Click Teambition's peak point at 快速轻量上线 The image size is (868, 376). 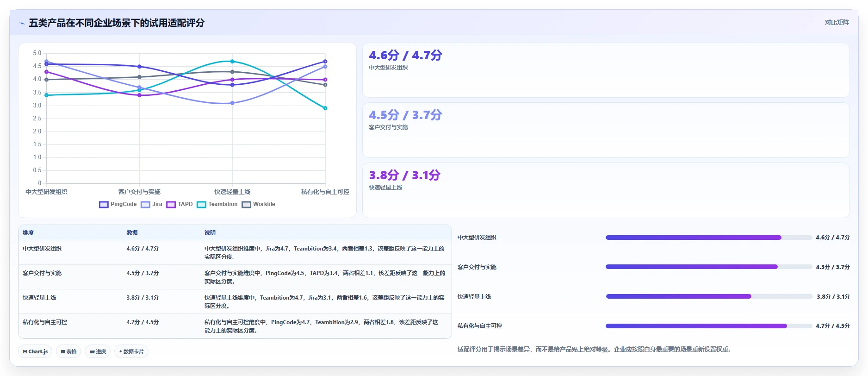[232, 61]
